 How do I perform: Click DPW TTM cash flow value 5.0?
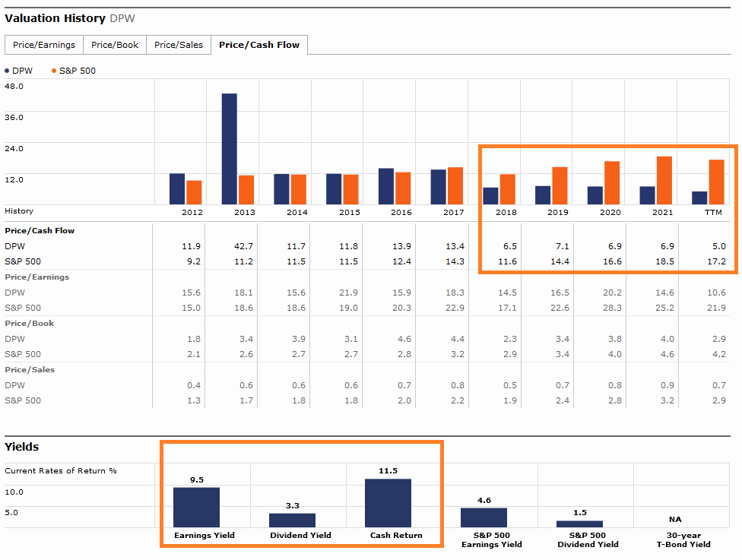[719, 246]
